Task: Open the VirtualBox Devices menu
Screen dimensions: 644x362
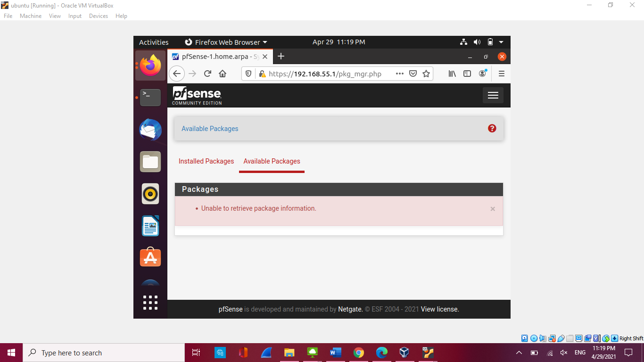Action: point(98,16)
